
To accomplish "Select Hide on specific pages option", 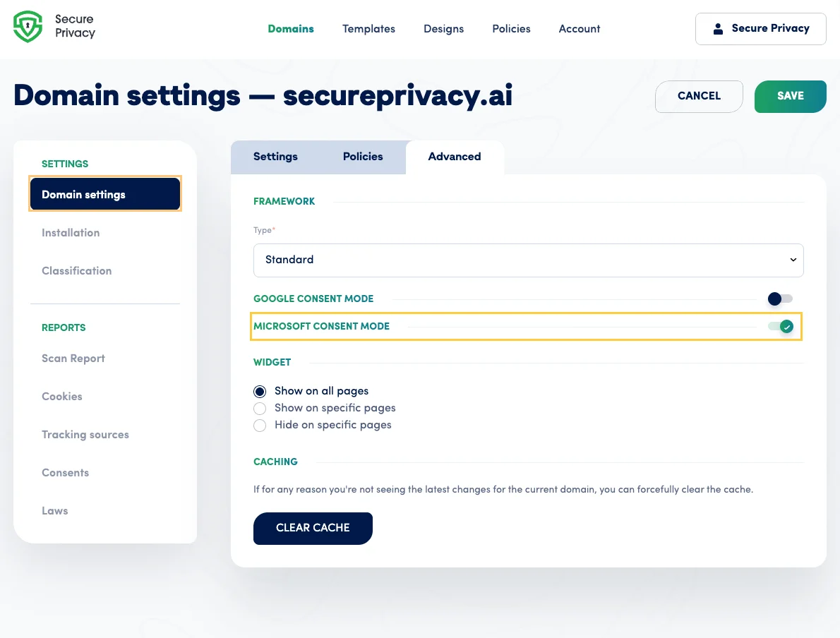I will tap(260, 425).
